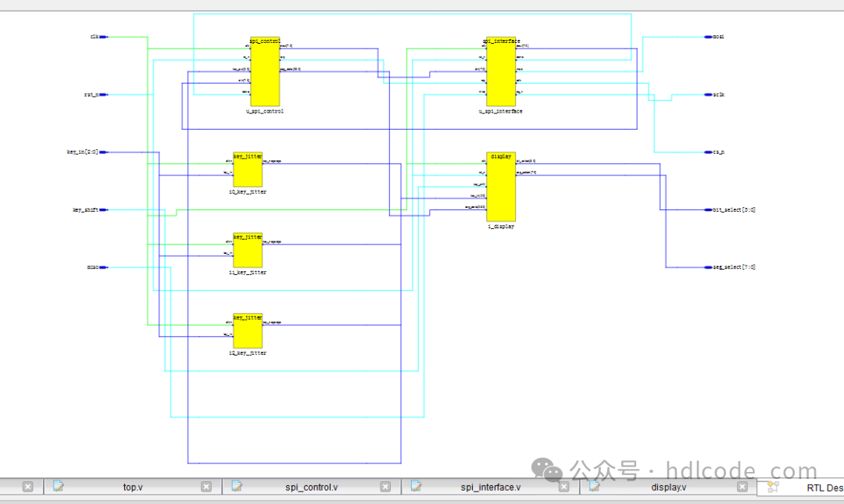844x504 pixels.
Task: Click the miso input port pin
Action: 103,267
